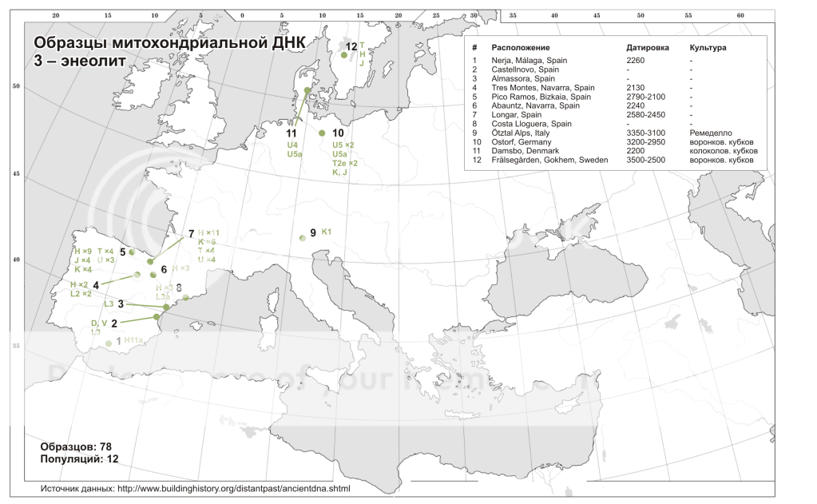Click the Frälsegården marker dot numbered 12
Image resolution: width=817 pixels, height=504 pixels.
point(344,55)
